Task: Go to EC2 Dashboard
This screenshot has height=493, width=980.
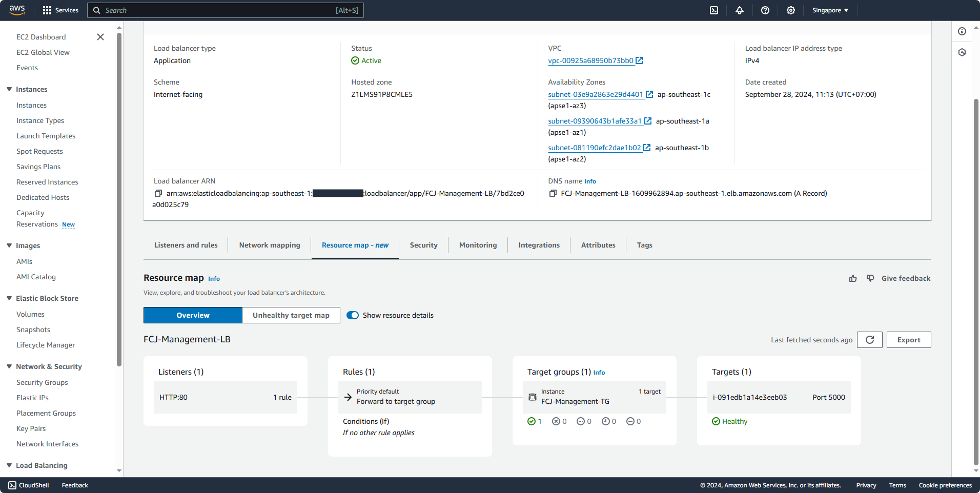Action: click(x=41, y=37)
